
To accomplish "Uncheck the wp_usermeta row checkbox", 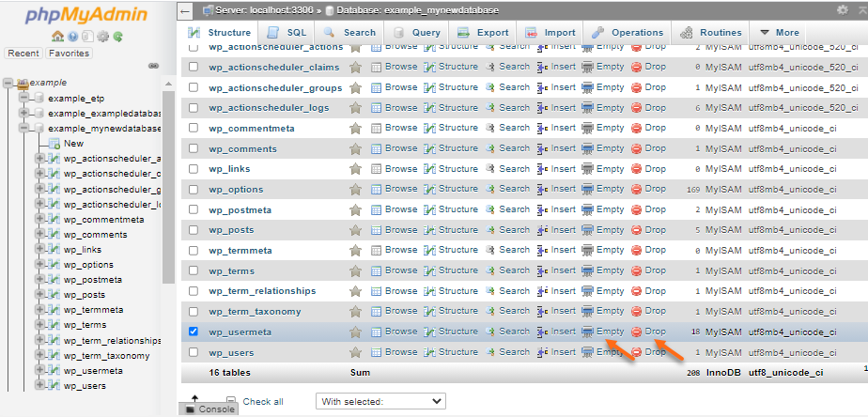I will (x=194, y=332).
